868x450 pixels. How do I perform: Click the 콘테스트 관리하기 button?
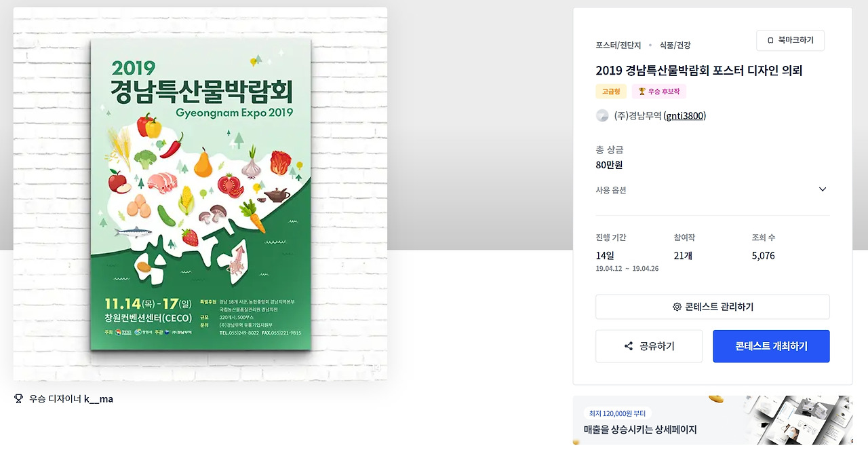[x=713, y=307]
